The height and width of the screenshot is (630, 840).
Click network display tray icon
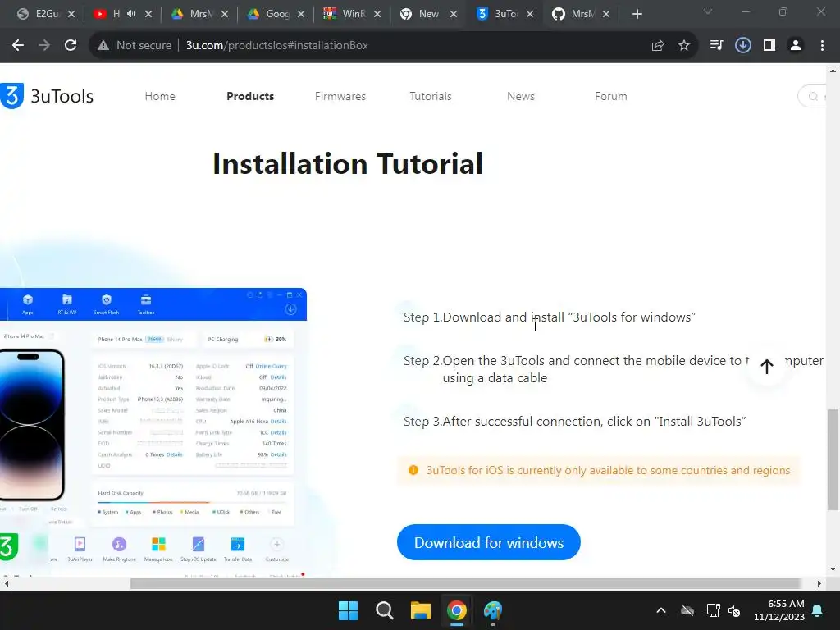click(713, 610)
